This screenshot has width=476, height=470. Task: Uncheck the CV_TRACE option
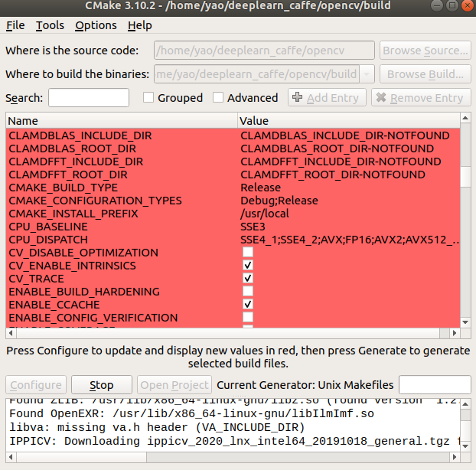point(248,279)
